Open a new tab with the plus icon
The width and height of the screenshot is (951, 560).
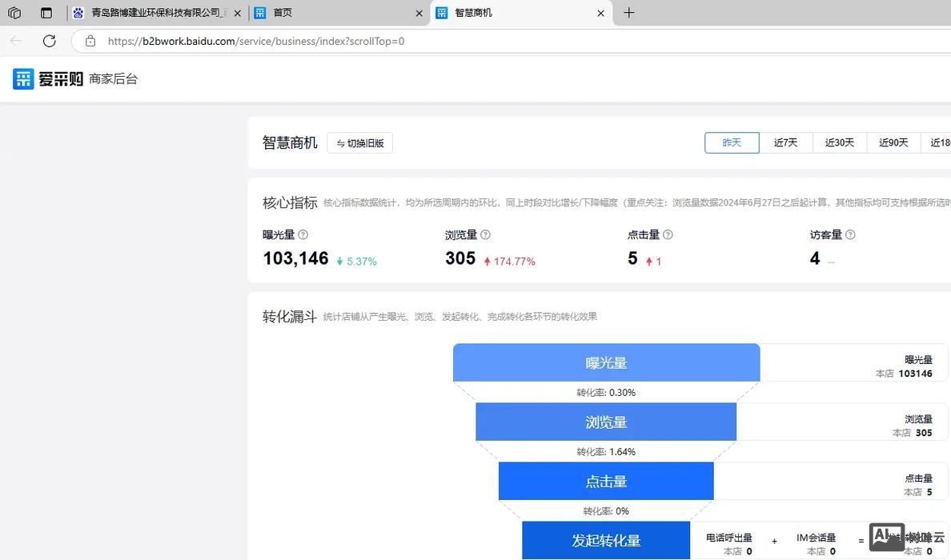628,13
